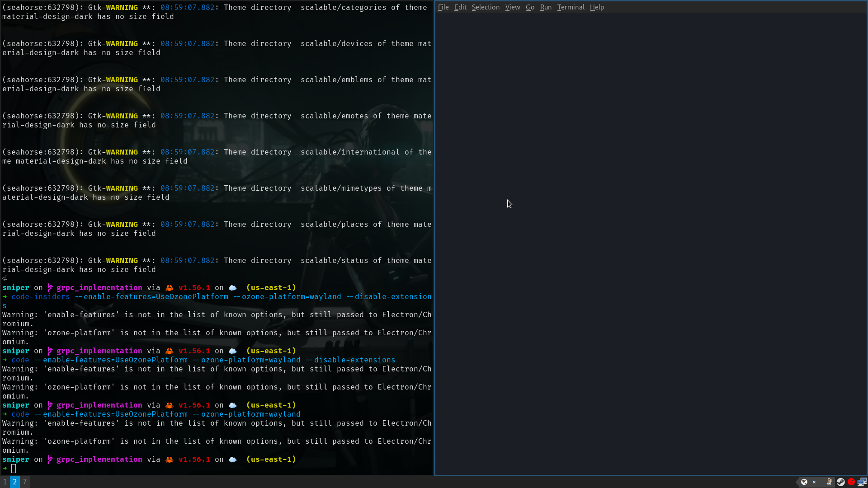Click the dual-monitor network tray icon
Screen dimensions: 868x488
coord(863,482)
